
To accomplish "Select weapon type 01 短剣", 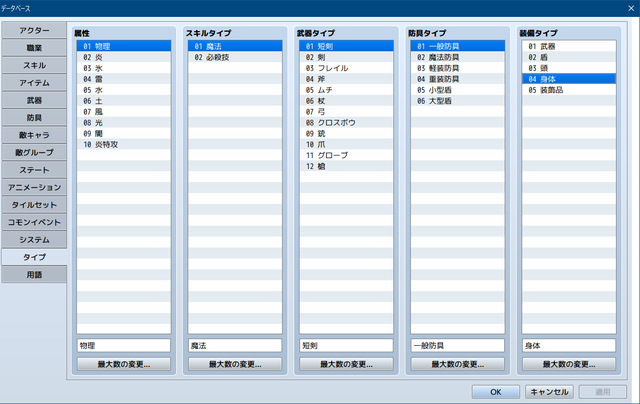I will [346, 46].
